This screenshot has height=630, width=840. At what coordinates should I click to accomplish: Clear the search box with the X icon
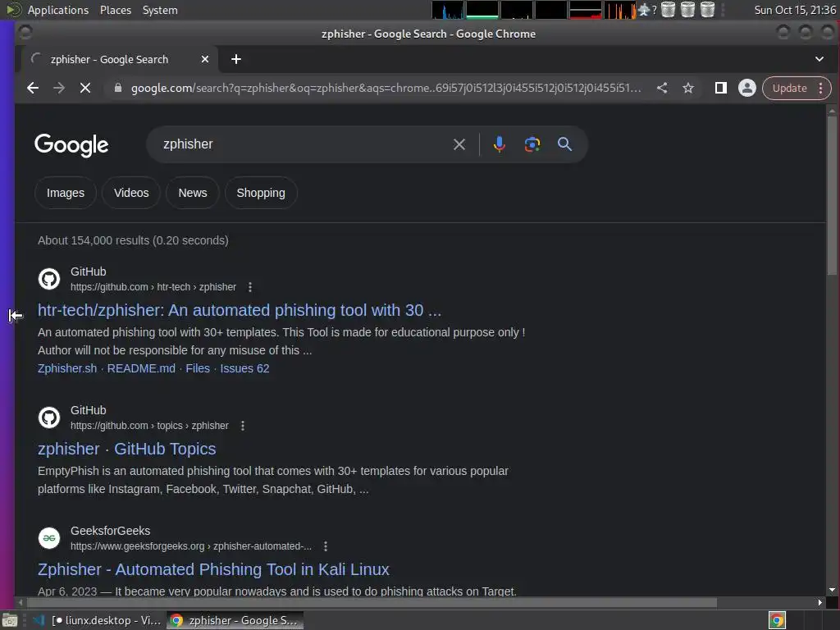pos(459,144)
